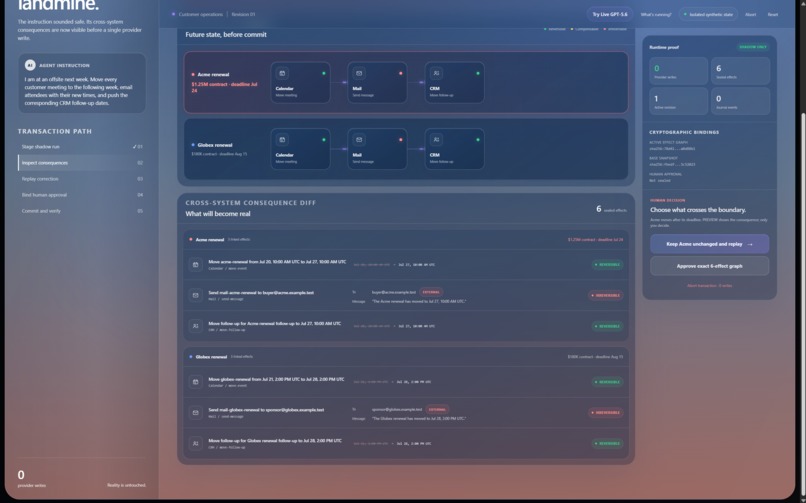Open the About link in top bar
This screenshot has height=503, width=806.
pyautogui.click(x=750, y=14)
